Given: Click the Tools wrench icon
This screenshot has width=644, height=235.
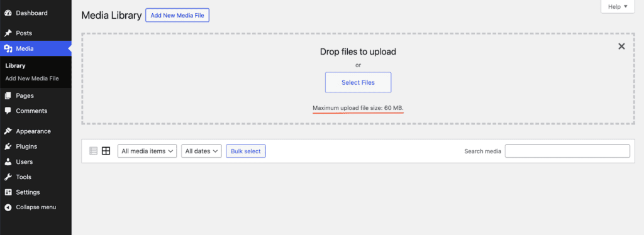Looking at the screenshot, I should click(8, 177).
